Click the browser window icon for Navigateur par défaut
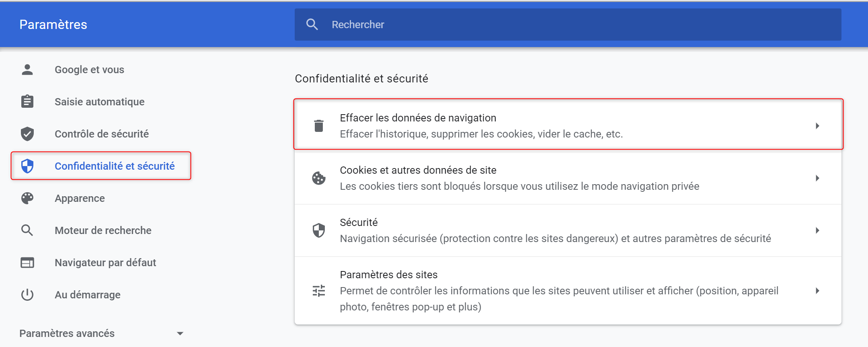 [27, 263]
